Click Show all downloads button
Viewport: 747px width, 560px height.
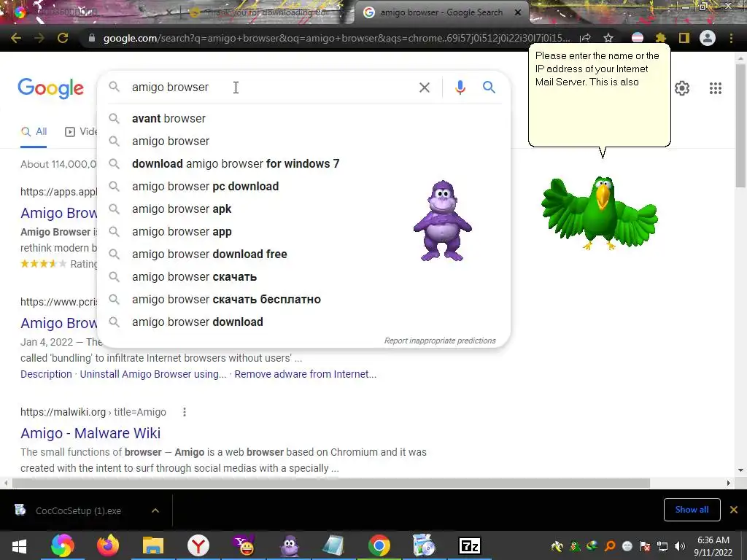pyautogui.click(x=692, y=510)
